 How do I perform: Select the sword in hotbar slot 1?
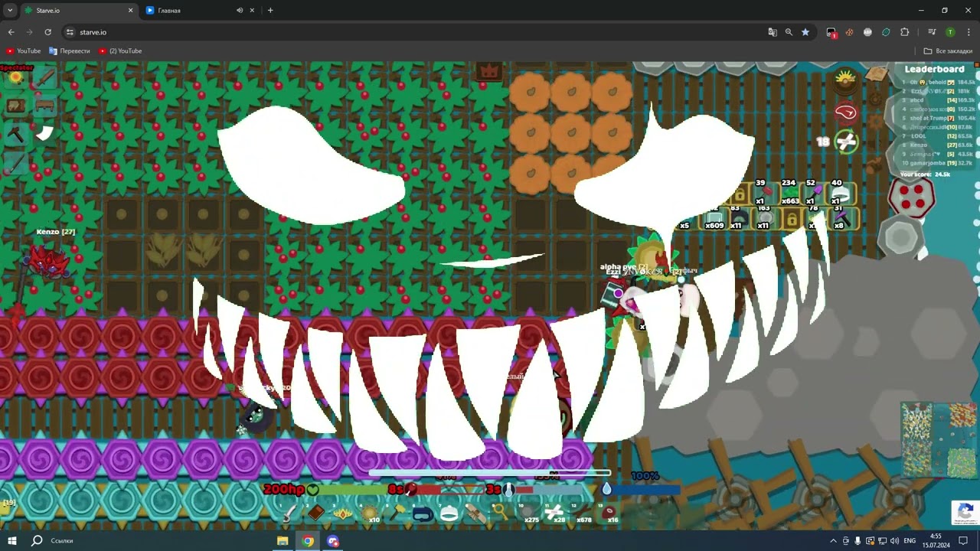pos(290,512)
